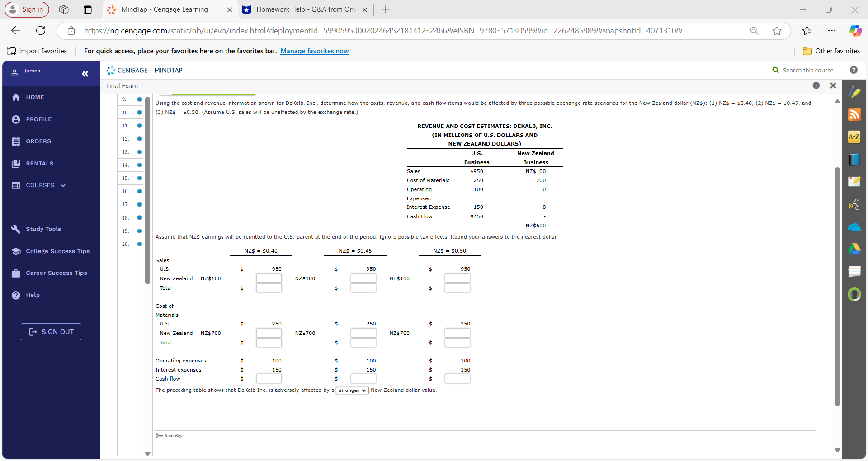
Task: Click Cash flow field under NZ$ = $0.50
Action: point(458,379)
